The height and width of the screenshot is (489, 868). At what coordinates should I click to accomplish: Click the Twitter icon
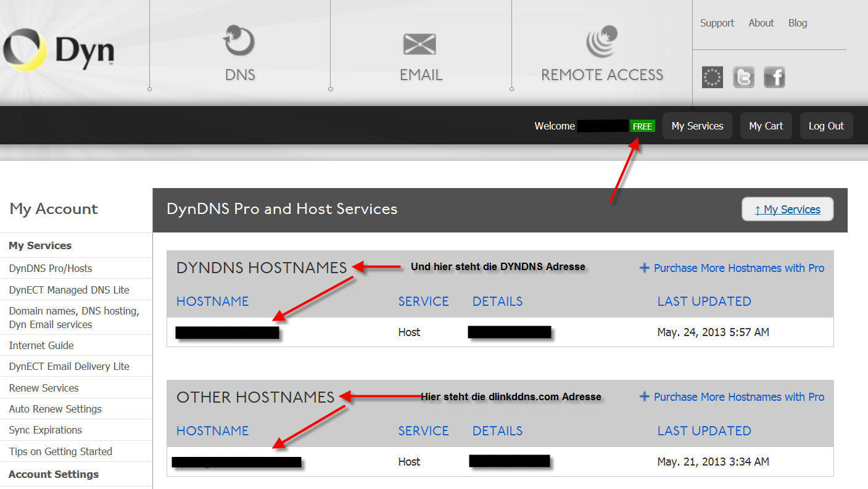(743, 77)
